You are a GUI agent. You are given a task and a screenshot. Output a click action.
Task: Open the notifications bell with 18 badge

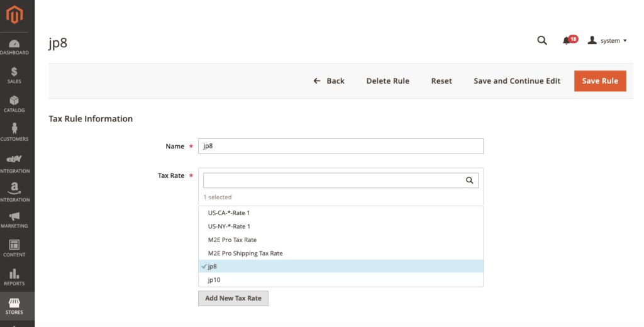coord(567,41)
